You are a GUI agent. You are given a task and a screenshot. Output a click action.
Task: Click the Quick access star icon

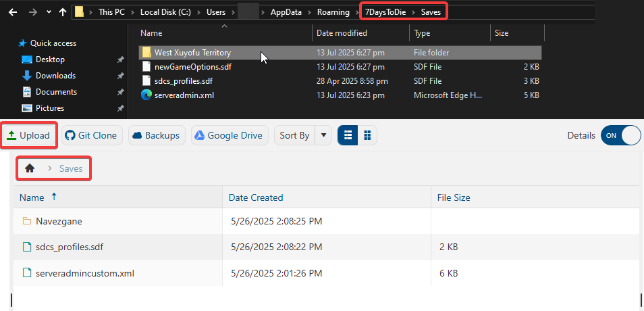[22, 43]
